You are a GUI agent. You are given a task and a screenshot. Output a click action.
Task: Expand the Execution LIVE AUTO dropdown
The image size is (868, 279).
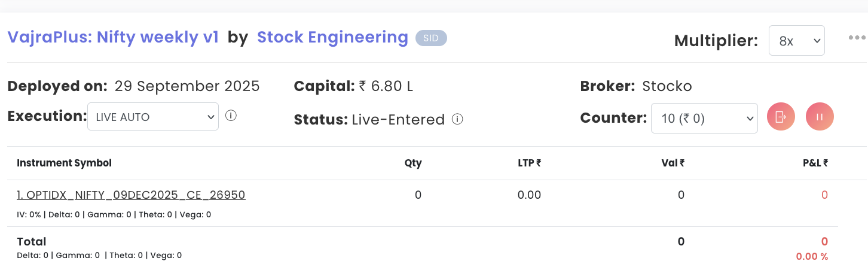click(x=153, y=117)
